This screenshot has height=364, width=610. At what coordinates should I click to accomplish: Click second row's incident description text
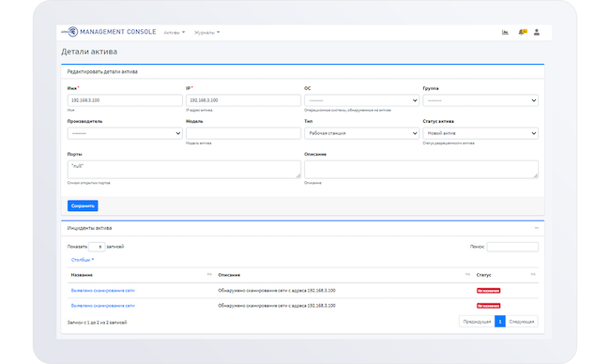pyautogui.click(x=277, y=306)
